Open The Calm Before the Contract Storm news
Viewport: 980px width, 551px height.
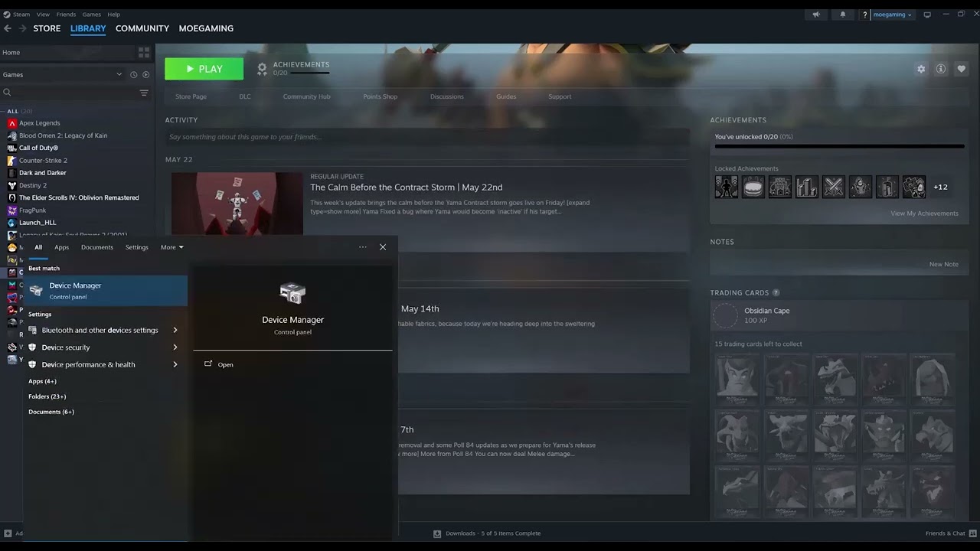[407, 187]
